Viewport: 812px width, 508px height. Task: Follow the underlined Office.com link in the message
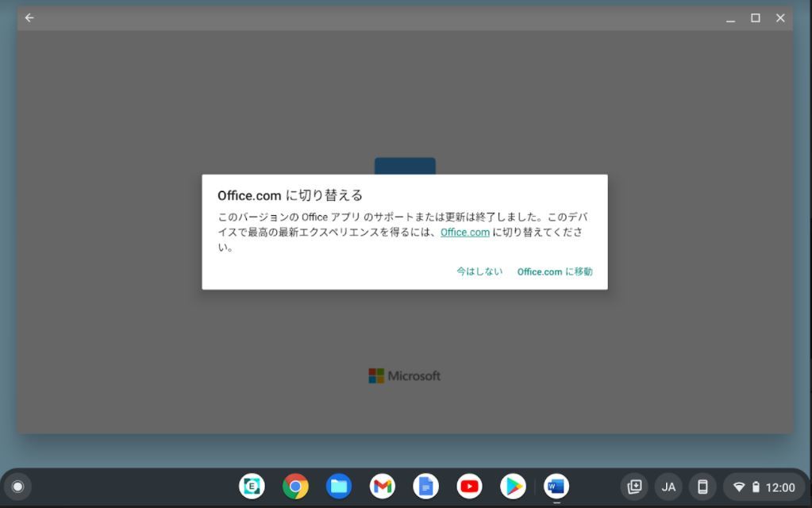coord(465,233)
